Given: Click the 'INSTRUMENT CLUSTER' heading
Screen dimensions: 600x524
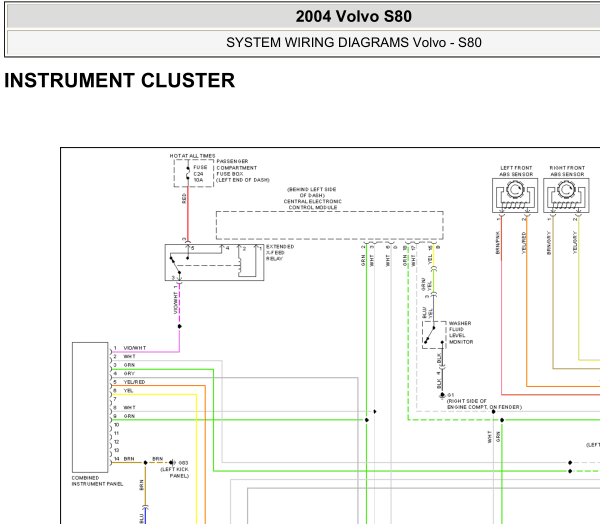Looking at the screenshot, I should (119, 80).
